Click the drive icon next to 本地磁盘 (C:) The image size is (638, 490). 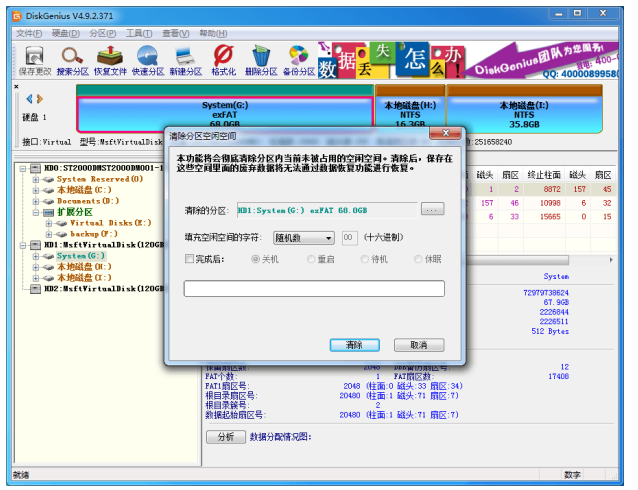pyautogui.click(x=48, y=190)
